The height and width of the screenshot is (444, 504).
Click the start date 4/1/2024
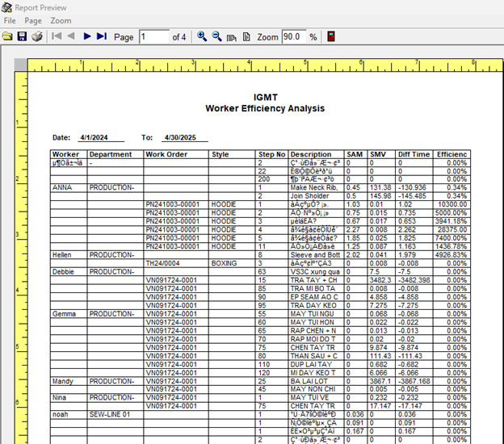[94, 137]
